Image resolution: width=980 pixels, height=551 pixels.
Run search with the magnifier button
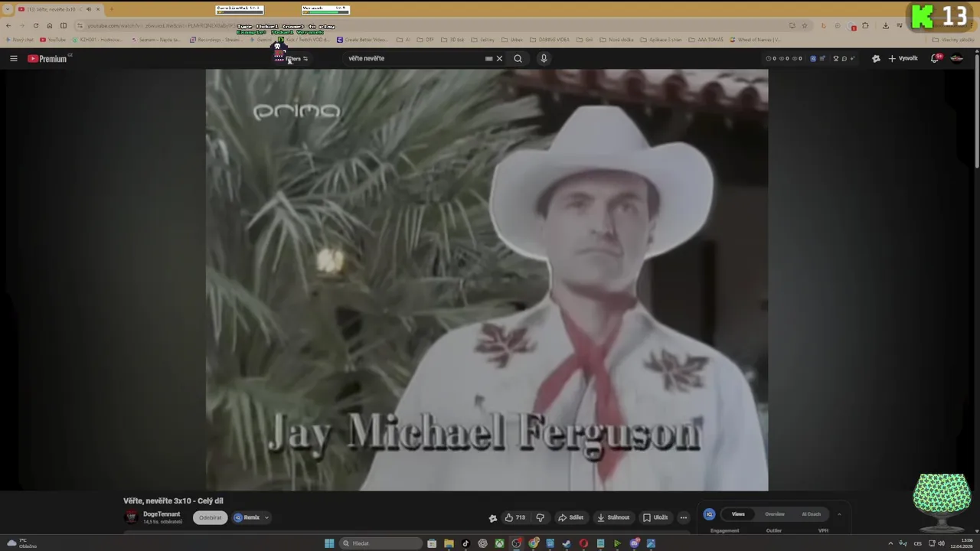pos(518,58)
